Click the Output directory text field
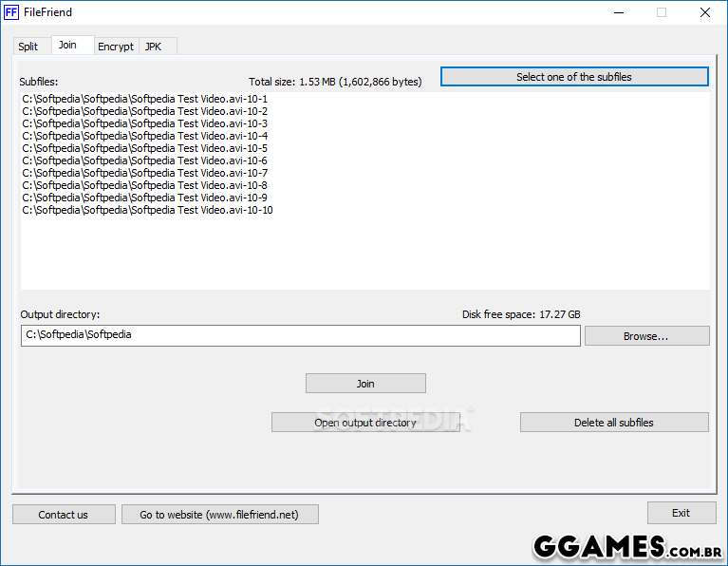The image size is (728, 566). point(300,335)
